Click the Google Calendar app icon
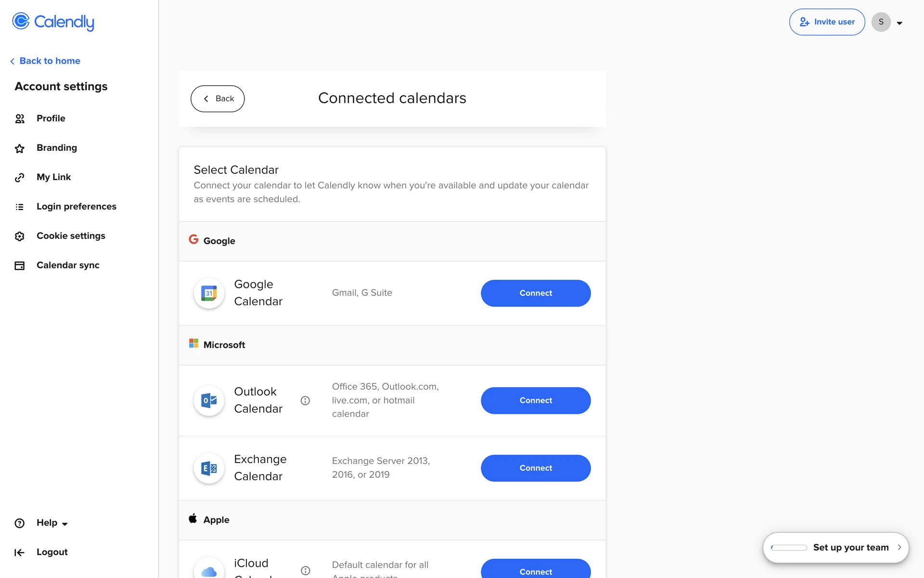The width and height of the screenshot is (924, 578). pos(209,293)
